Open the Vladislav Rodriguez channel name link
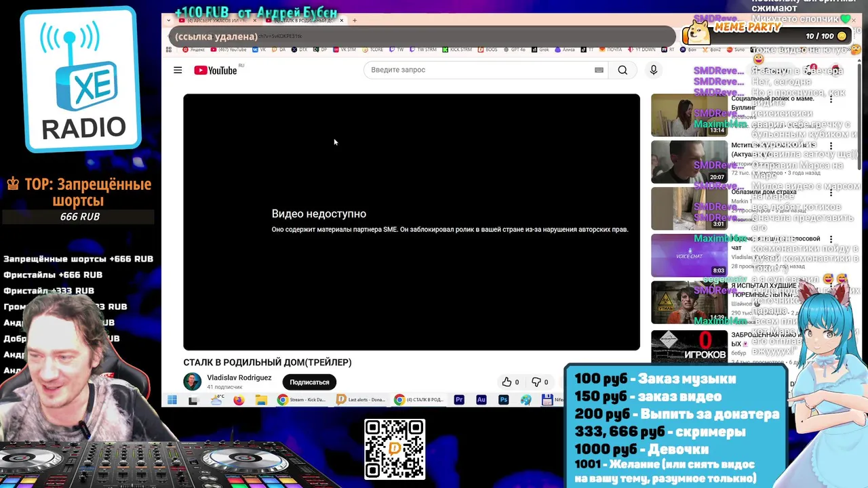Image resolution: width=868 pixels, height=488 pixels. (239, 378)
